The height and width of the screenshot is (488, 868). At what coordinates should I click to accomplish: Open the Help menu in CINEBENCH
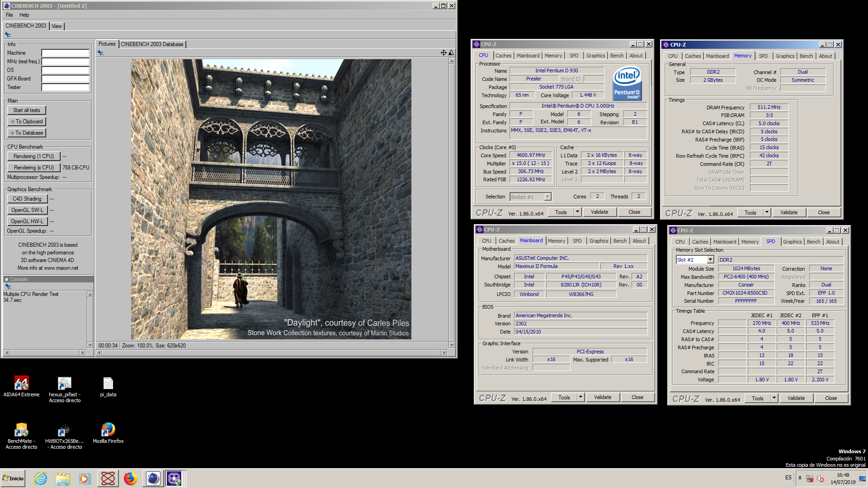(24, 15)
